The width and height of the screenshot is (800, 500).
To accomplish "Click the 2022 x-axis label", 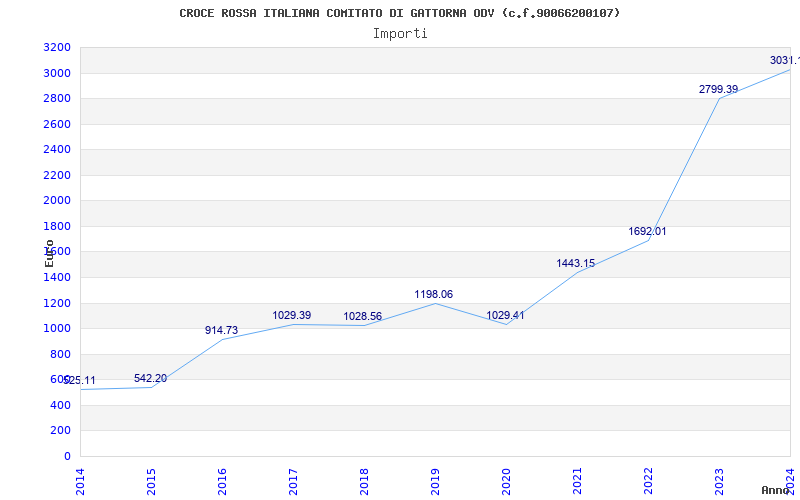I will pos(648,482).
